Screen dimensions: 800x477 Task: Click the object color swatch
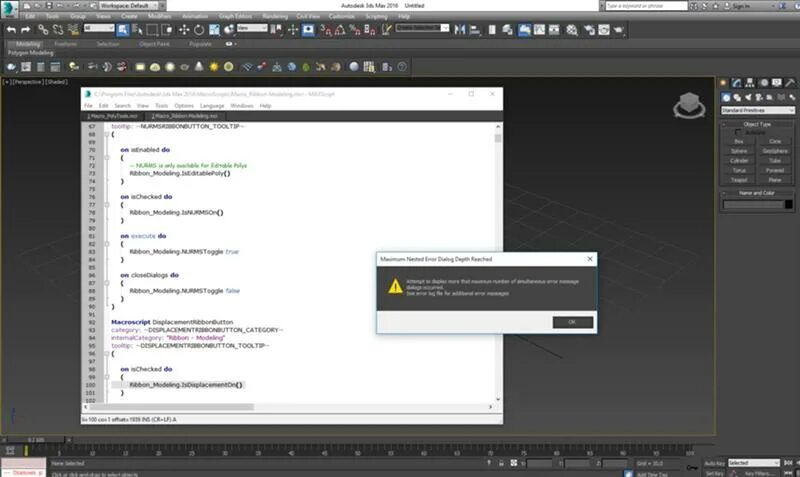coord(789,205)
